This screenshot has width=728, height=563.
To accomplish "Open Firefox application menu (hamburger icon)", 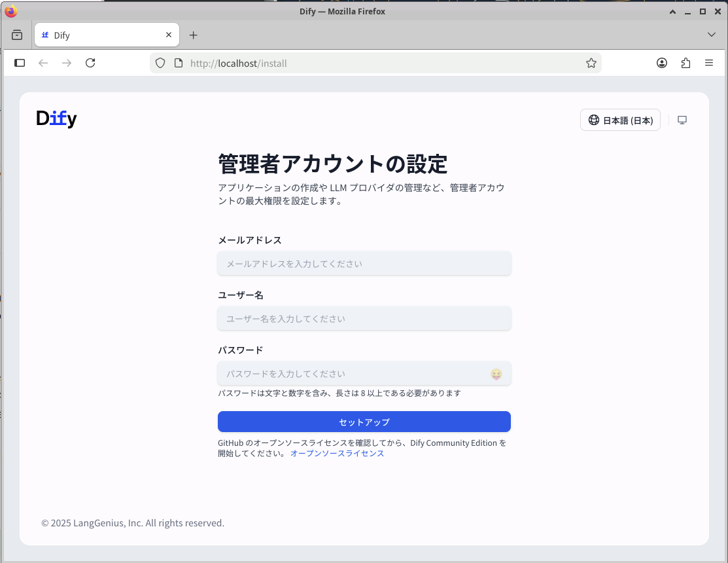I will coord(709,63).
